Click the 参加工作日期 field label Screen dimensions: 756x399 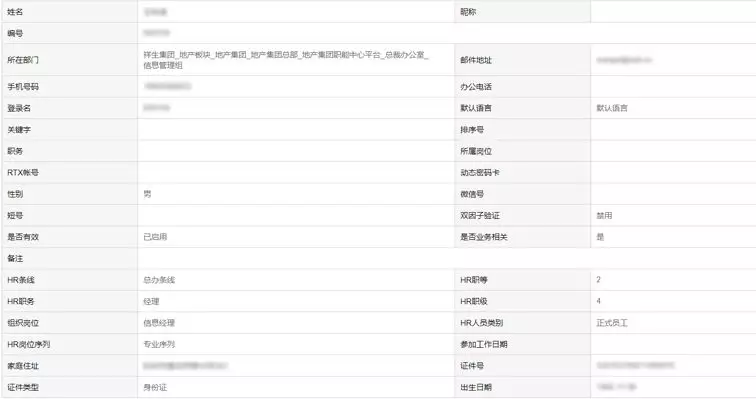pyautogui.click(x=483, y=344)
